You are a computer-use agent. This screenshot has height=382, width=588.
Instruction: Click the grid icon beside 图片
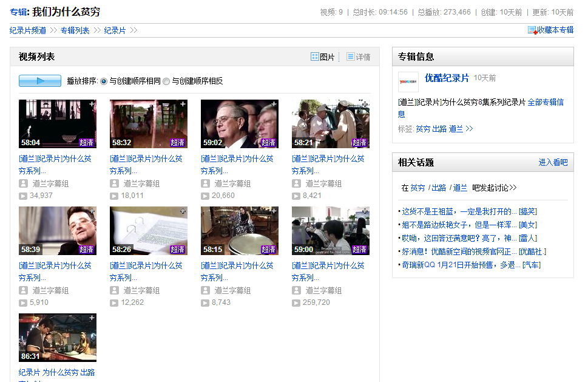(x=314, y=56)
